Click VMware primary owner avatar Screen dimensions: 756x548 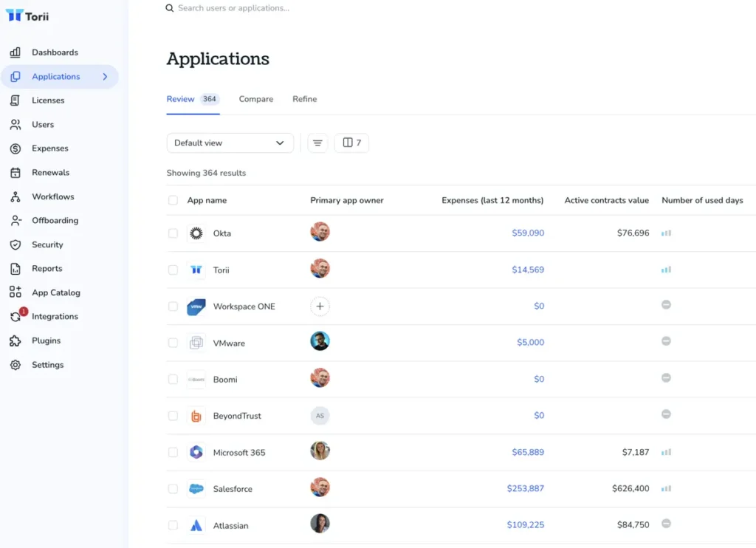[x=320, y=341]
